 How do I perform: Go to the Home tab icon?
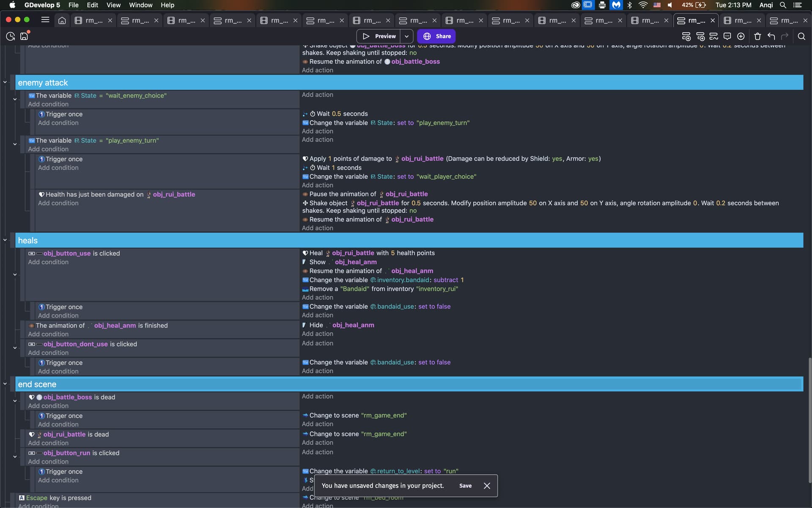[x=62, y=20]
